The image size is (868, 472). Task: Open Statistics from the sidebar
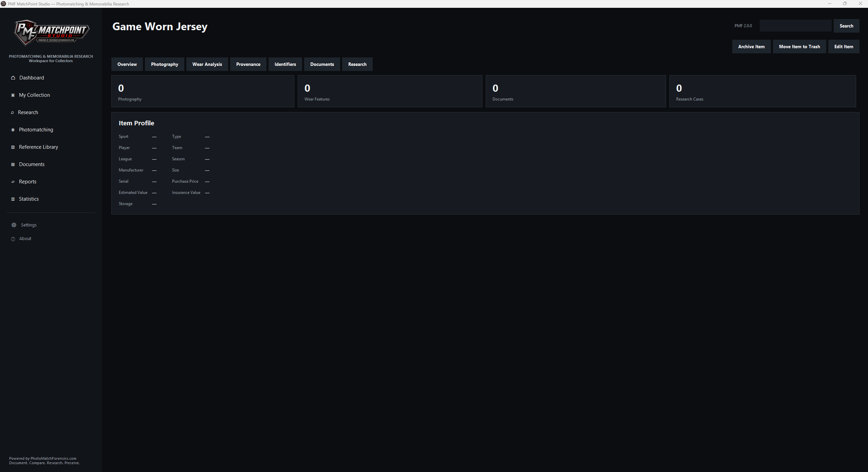tap(29, 199)
